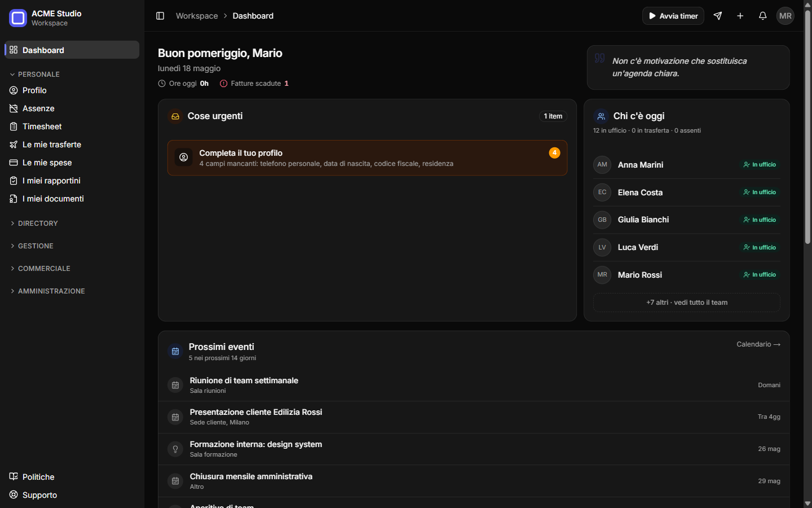Click the paper plane send icon
Viewport: 812px width, 508px height.
(x=718, y=16)
